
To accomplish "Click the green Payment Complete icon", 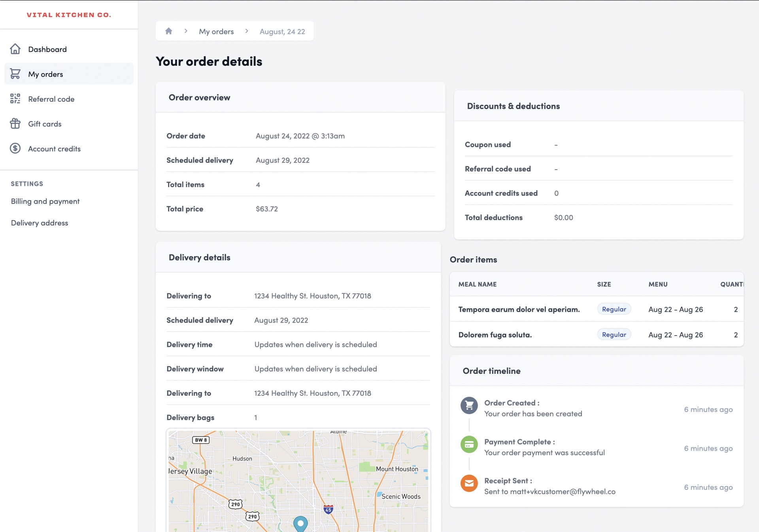I will pyautogui.click(x=469, y=444).
